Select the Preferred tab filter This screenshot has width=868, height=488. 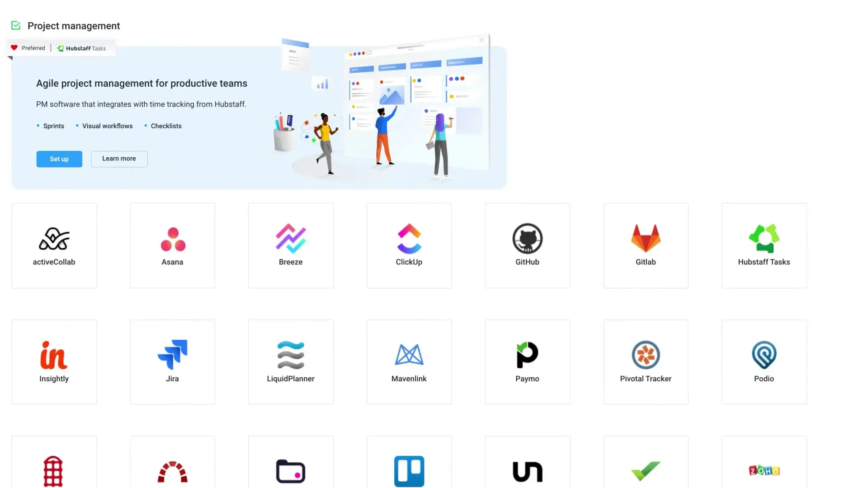coord(27,47)
